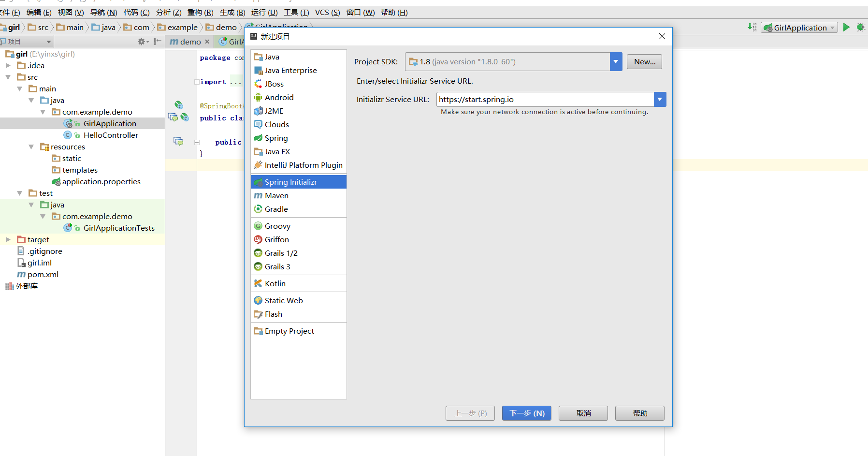
Task: Select IntelliJ Platform Plugin type
Action: point(298,165)
